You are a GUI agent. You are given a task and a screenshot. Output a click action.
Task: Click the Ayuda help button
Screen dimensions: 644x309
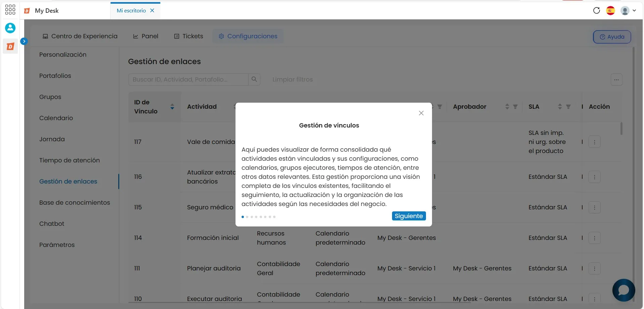(612, 37)
